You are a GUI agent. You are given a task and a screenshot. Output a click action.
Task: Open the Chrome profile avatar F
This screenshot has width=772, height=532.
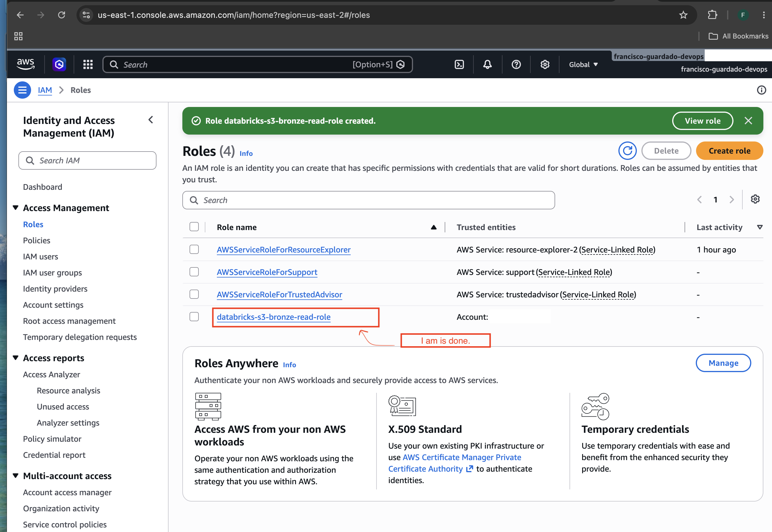743,15
